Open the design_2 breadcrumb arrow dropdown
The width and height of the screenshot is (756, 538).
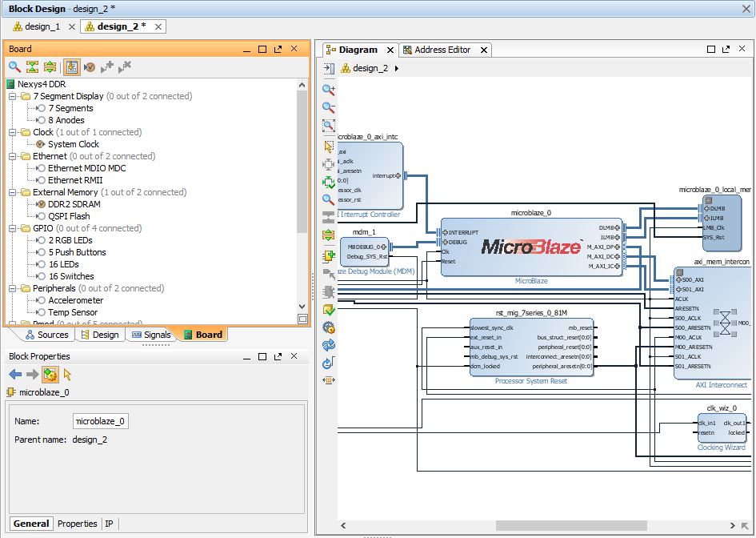396,69
